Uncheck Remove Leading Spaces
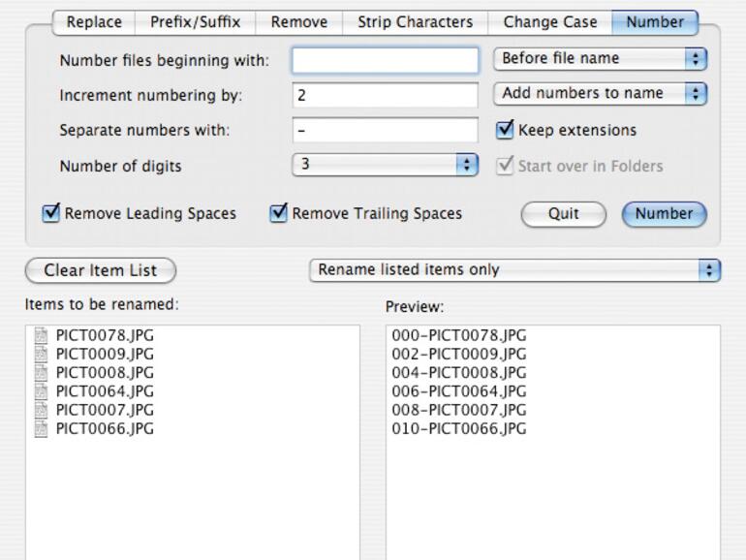This screenshot has height=560, width=746. click(x=52, y=213)
